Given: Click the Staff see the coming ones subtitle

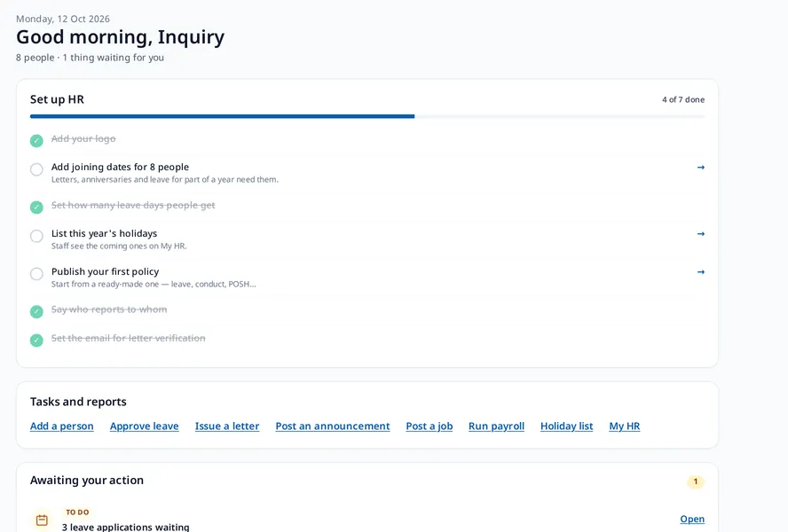Looking at the screenshot, I should [x=119, y=246].
